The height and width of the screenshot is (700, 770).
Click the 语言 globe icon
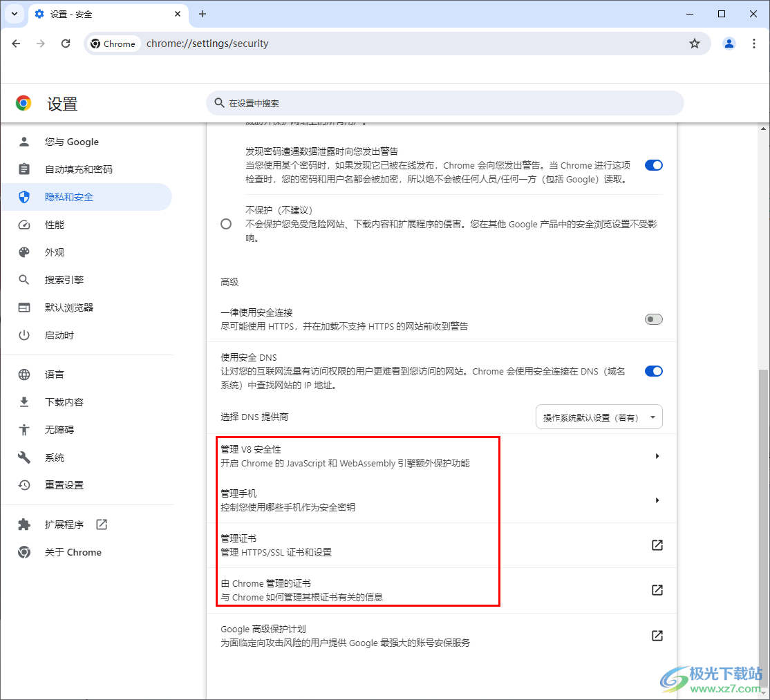[x=24, y=375]
